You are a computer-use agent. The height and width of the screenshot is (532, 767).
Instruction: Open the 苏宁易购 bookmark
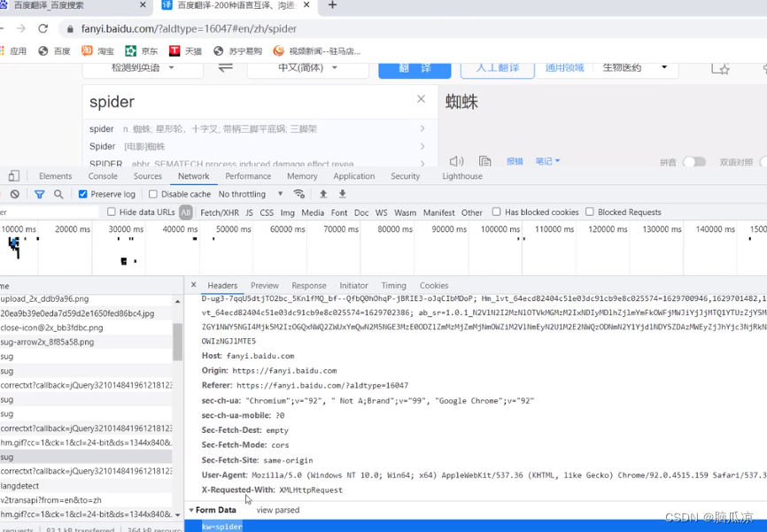(237, 50)
